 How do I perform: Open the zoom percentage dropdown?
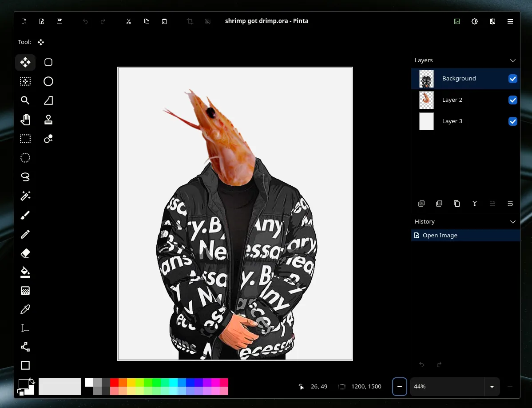click(492, 387)
